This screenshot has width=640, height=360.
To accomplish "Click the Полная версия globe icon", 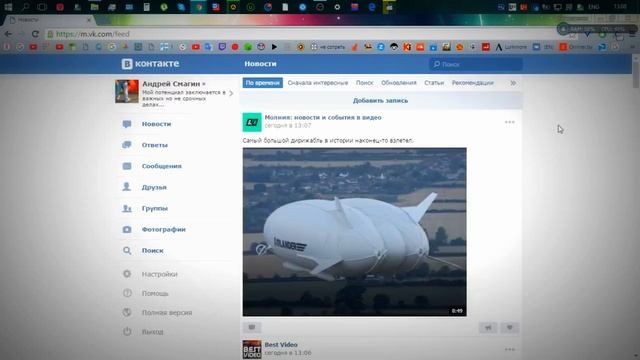I will [x=127, y=312].
